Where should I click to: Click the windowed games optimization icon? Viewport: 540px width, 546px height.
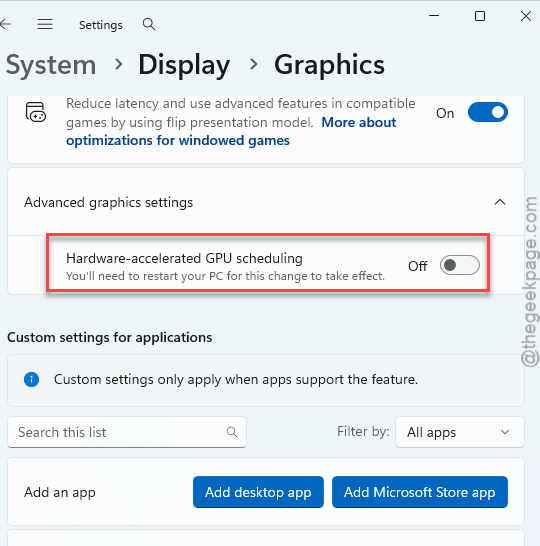coord(36,112)
